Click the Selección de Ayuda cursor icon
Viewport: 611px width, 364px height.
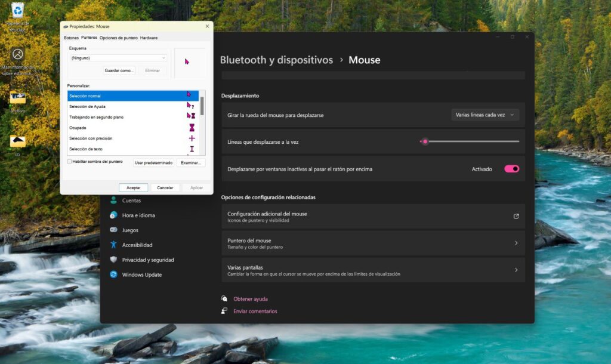click(190, 106)
